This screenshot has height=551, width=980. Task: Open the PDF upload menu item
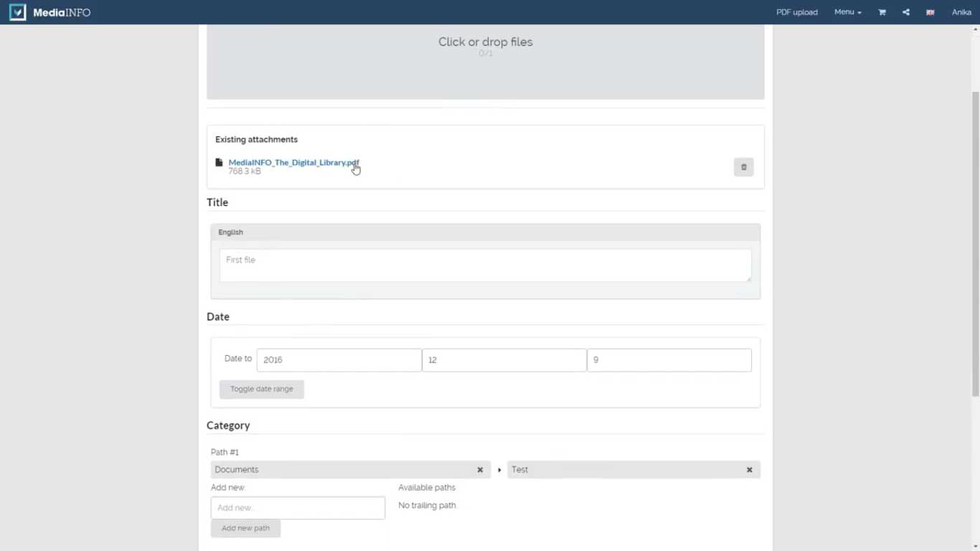pos(796,12)
